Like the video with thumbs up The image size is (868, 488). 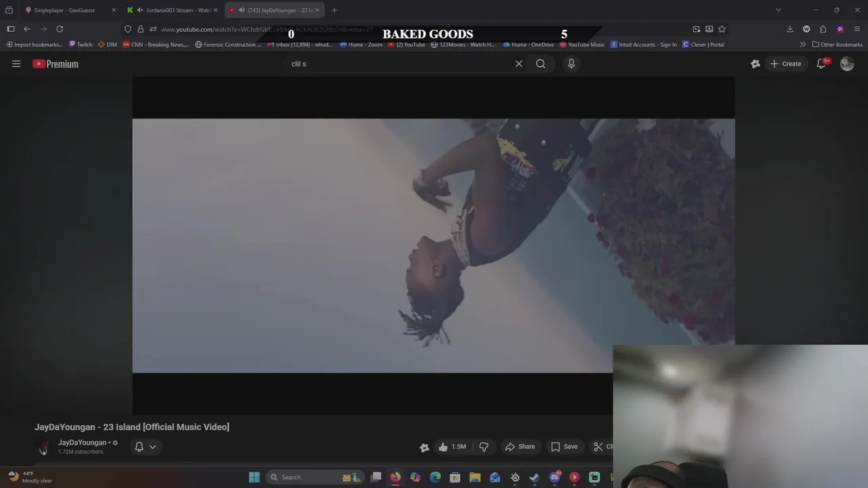(452, 447)
